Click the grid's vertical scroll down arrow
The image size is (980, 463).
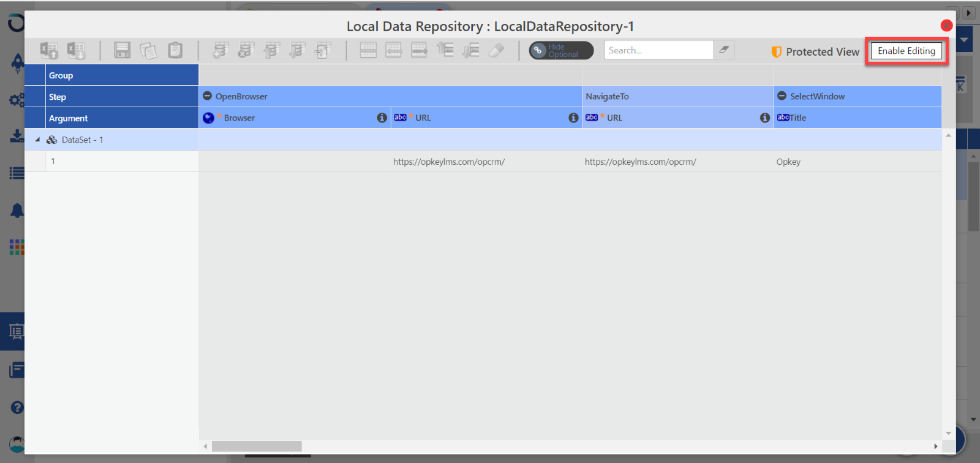point(948,433)
